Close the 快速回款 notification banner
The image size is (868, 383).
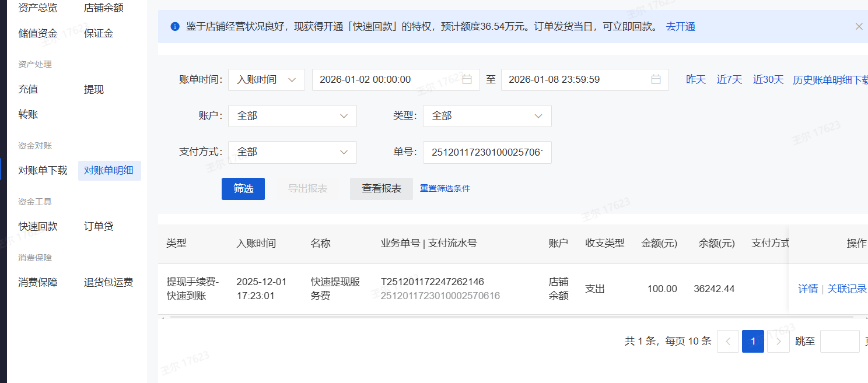[859, 26]
